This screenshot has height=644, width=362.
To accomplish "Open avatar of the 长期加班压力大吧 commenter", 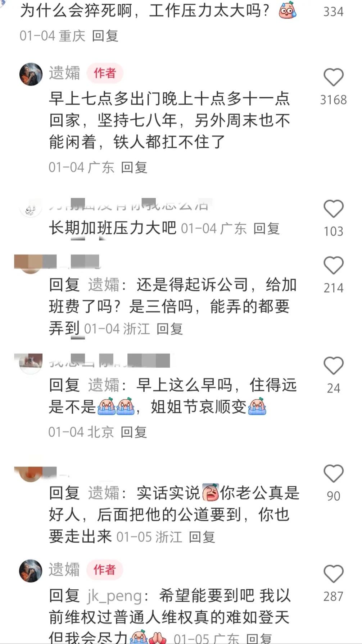I will click(x=31, y=208).
